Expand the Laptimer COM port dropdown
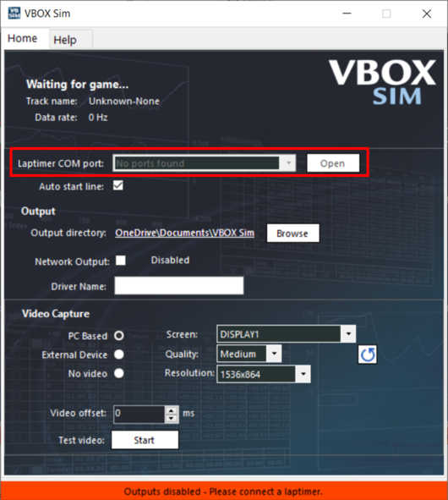Viewport: 448px width, 500px height. 288,163
